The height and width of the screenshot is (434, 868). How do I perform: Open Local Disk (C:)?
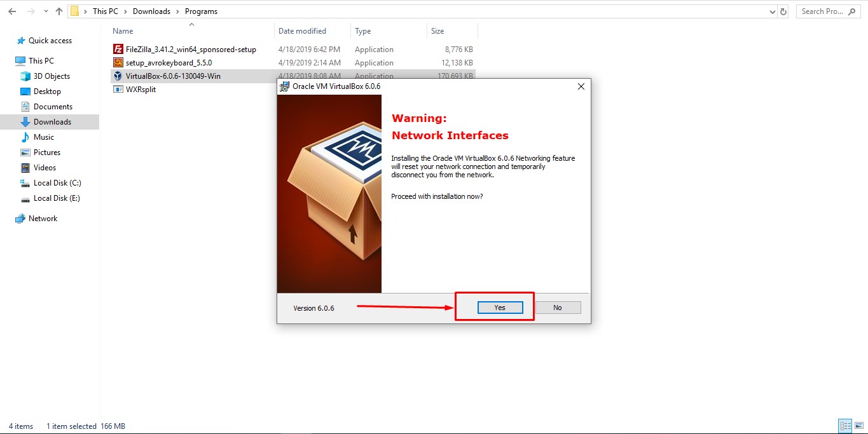pos(57,183)
